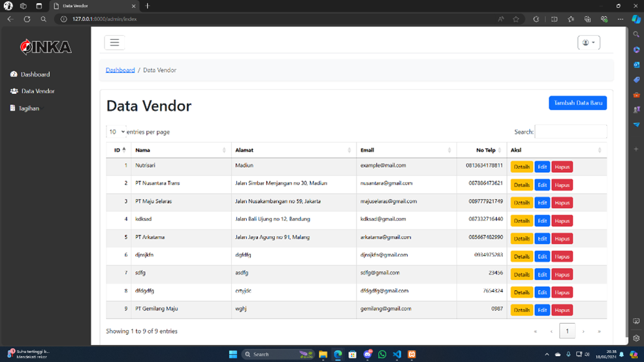Open Dashboard from the sidebar
Image resolution: width=644 pixels, height=362 pixels.
pyautogui.click(x=35, y=74)
